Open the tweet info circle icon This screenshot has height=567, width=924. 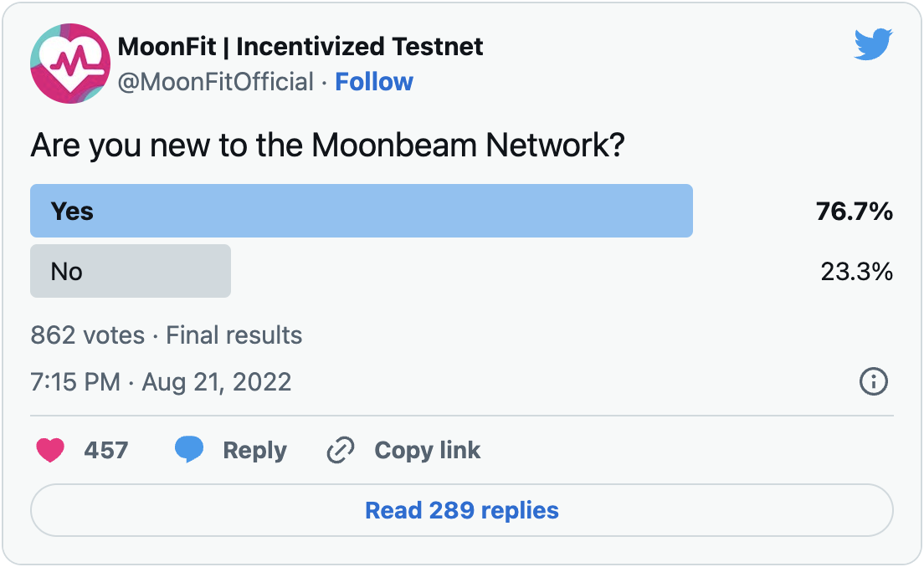[873, 381]
